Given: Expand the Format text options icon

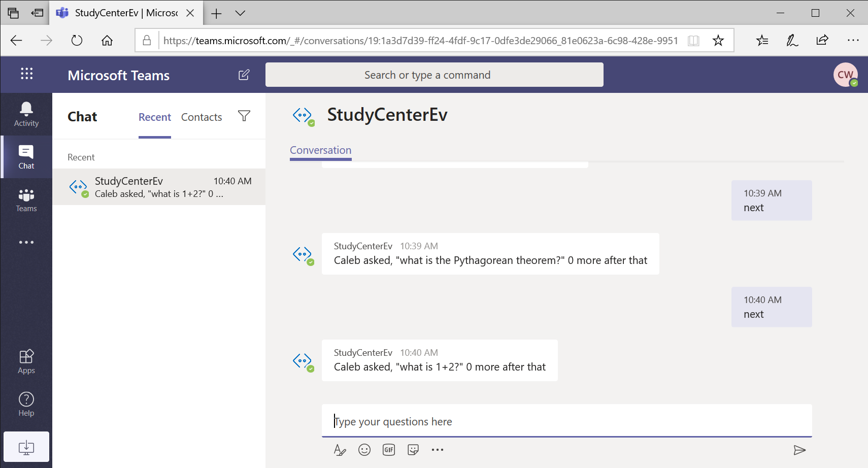Looking at the screenshot, I should pyautogui.click(x=340, y=450).
